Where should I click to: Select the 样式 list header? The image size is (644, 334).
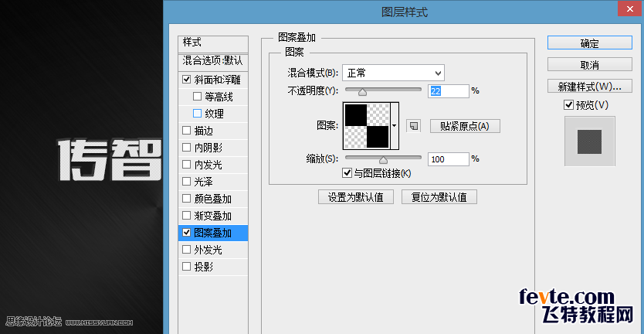(213, 43)
